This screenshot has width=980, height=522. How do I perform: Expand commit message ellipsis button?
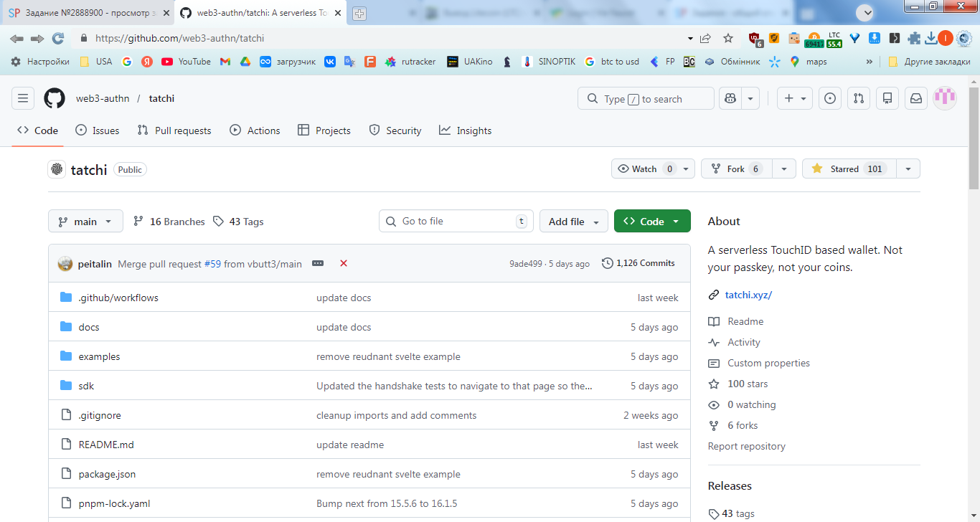318,263
